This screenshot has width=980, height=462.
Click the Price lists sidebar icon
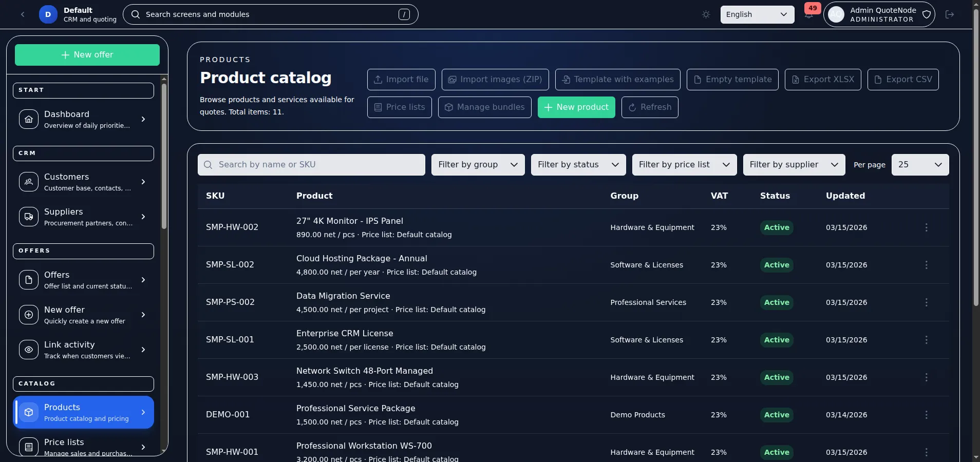[x=29, y=447]
